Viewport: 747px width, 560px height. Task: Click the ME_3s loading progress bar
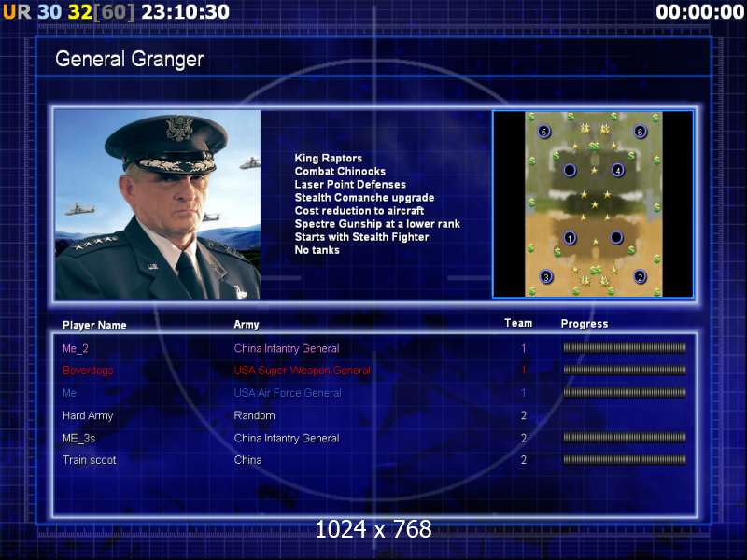click(625, 438)
